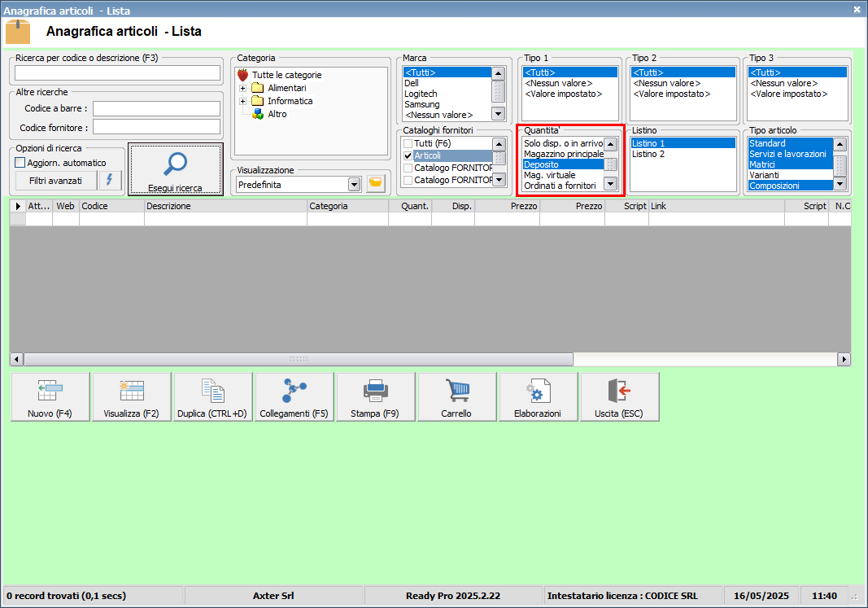Check the Tutti (F6) catalog checkbox

click(408, 143)
